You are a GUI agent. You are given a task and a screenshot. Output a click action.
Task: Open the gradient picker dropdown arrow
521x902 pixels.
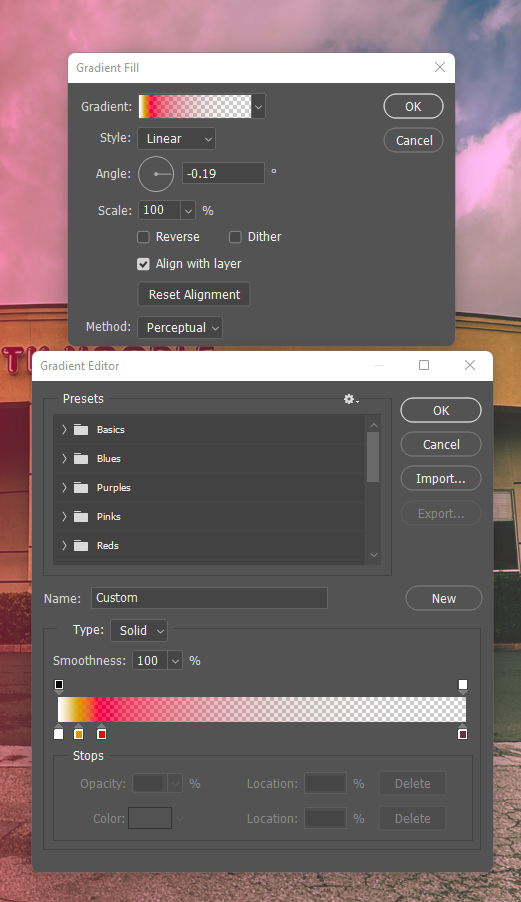point(258,107)
